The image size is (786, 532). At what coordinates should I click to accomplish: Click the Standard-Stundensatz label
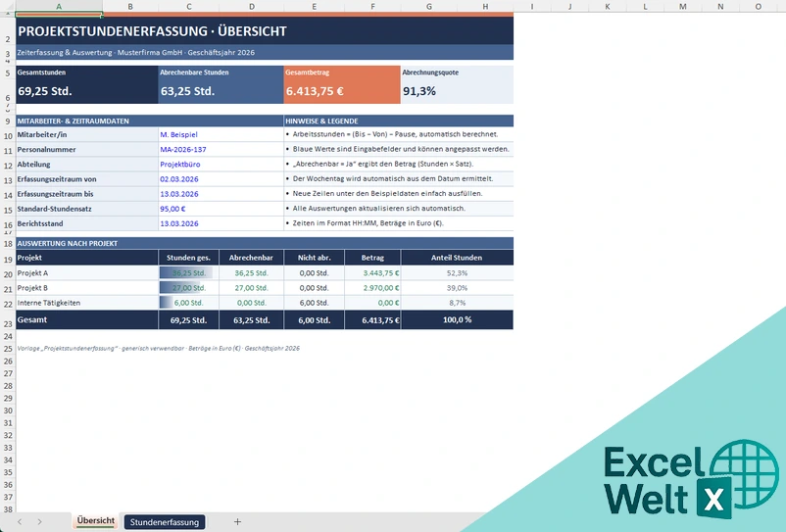[x=54, y=209]
